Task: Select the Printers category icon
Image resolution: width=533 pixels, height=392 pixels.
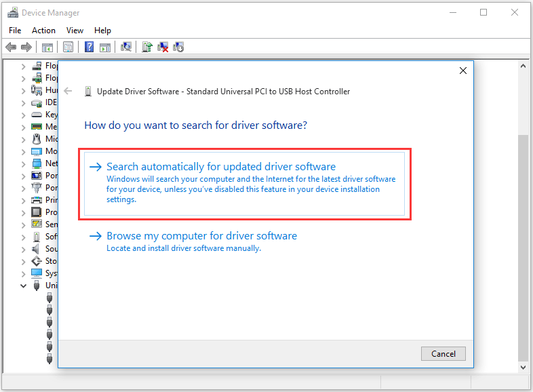Action: (37, 200)
